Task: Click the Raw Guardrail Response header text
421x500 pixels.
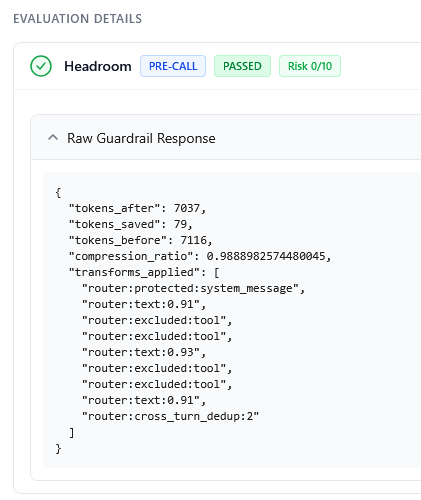Action: [x=141, y=138]
